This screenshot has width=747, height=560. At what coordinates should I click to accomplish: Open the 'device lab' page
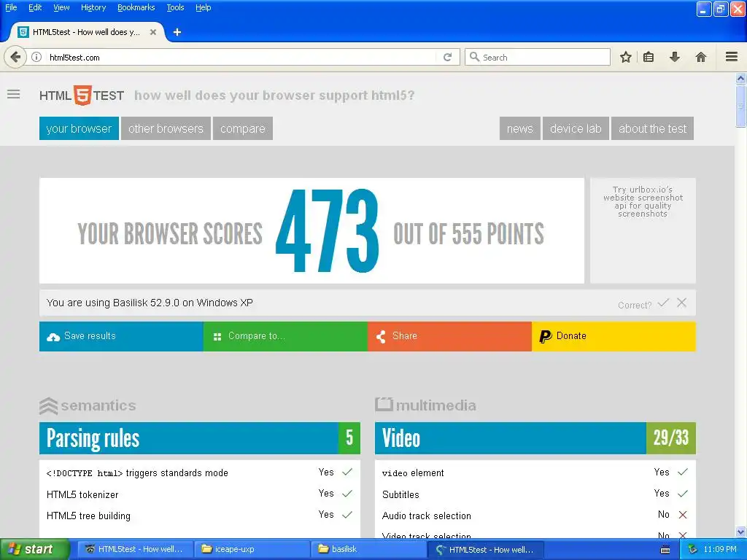[x=576, y=128]
